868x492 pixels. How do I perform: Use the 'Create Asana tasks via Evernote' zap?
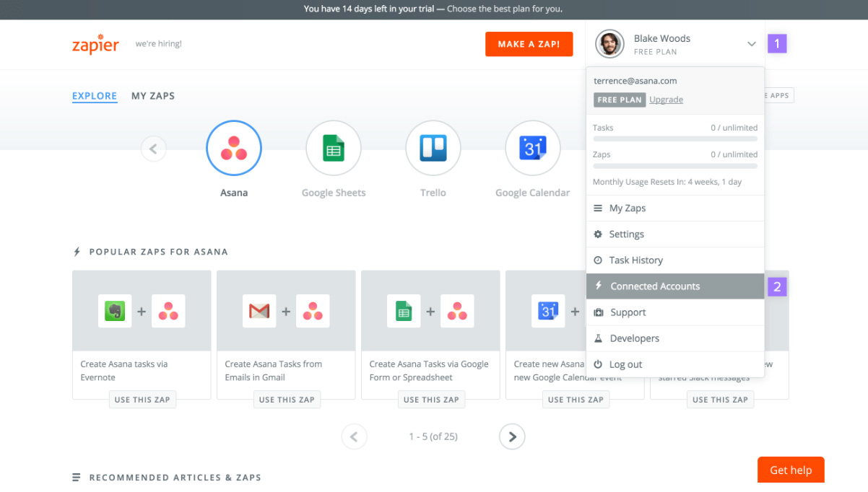(142, 400)
